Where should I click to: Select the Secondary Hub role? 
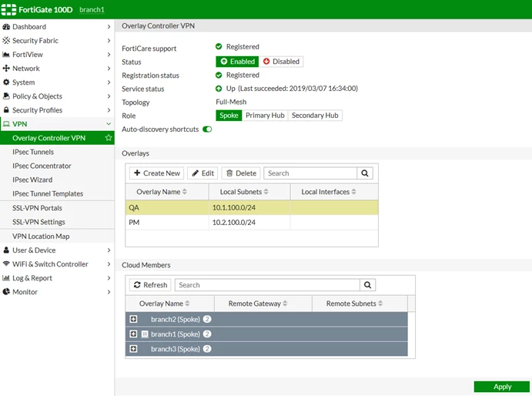pyautogui.click(x=315, y=116)
